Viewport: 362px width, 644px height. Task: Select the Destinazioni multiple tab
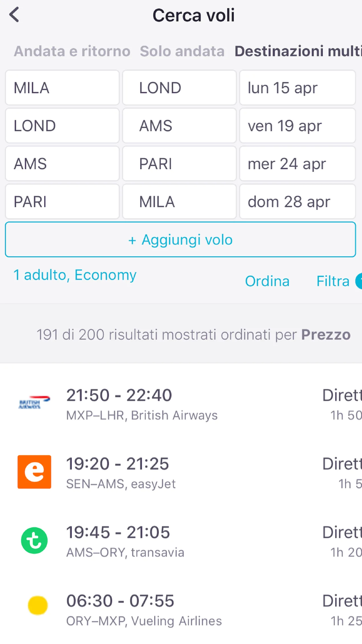tap(297, 51)
